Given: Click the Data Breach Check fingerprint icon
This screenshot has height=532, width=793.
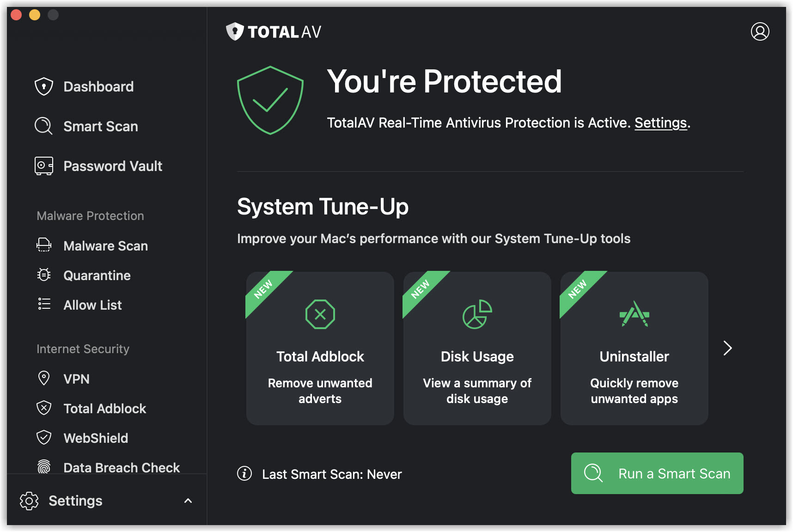Looking at the screenshot, I should [x=44, y=467].
